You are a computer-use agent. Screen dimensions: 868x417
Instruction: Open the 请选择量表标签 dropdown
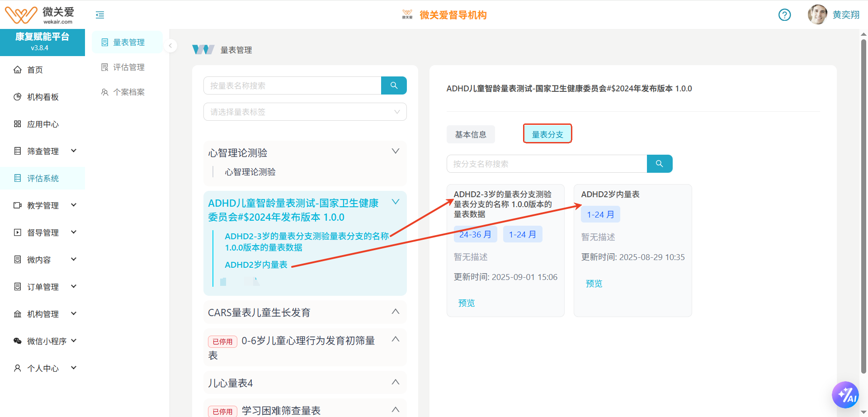point(305,112)
